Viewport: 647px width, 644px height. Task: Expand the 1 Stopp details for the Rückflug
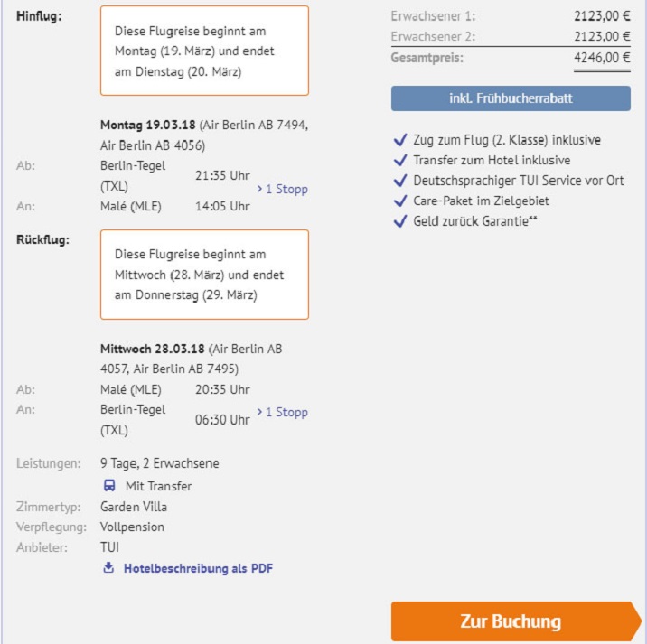(x=282, y=413)
